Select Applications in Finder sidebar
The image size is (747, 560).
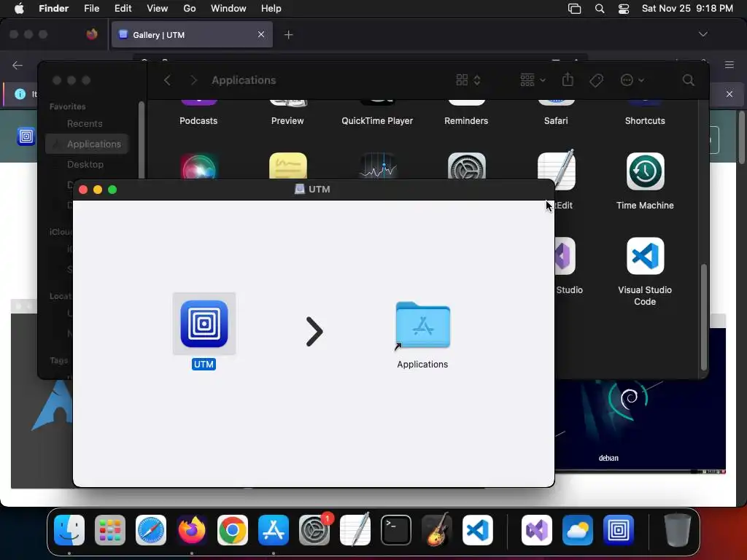88,144
